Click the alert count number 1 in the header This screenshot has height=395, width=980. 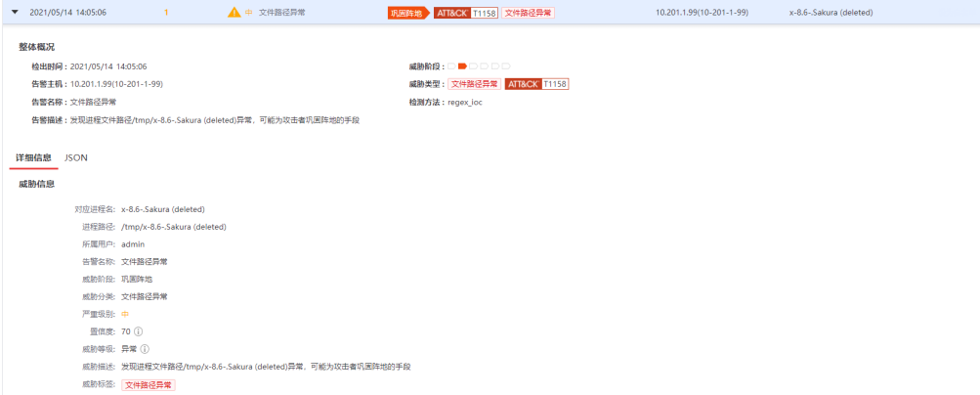point(166,13)
